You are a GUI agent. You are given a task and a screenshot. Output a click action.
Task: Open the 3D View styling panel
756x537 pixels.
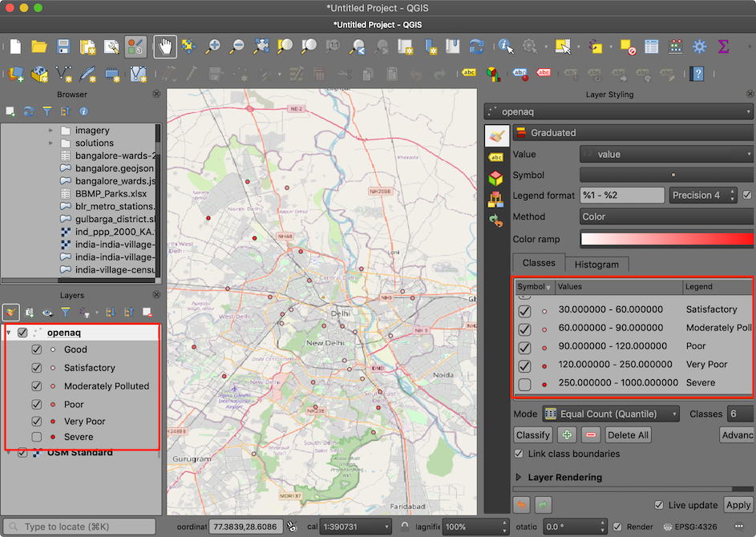click(x=496, y=177)
